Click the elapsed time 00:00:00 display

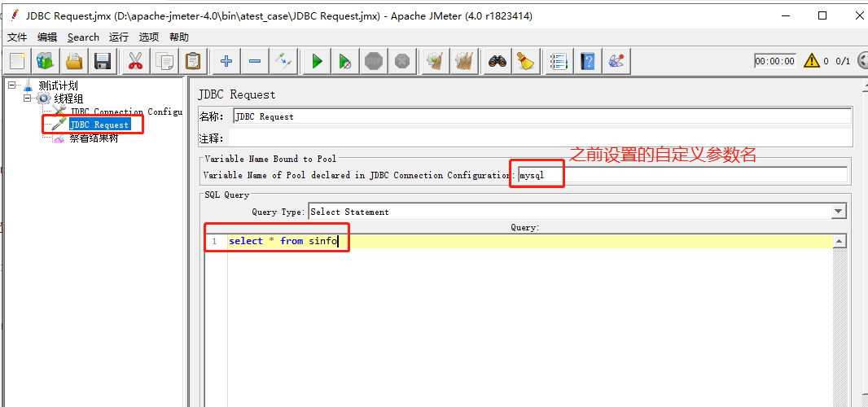[775, 61]
